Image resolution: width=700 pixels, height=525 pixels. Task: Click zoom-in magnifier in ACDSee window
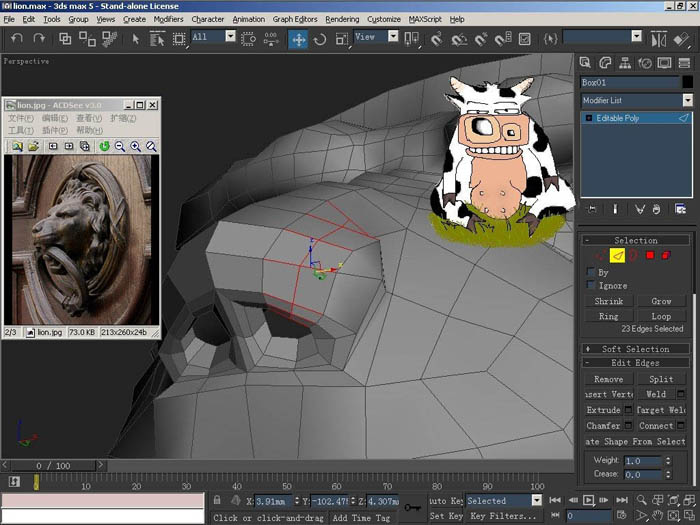[x=136, y=146]
